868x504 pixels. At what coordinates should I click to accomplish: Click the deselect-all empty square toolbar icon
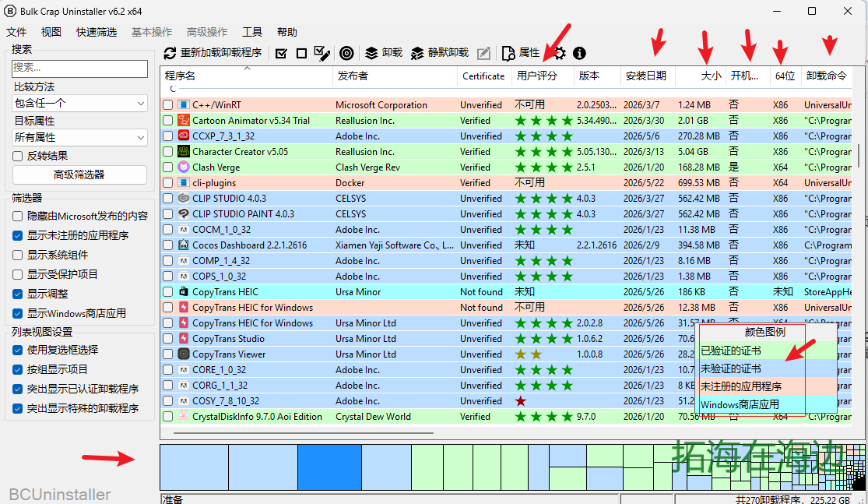[301, 53]
